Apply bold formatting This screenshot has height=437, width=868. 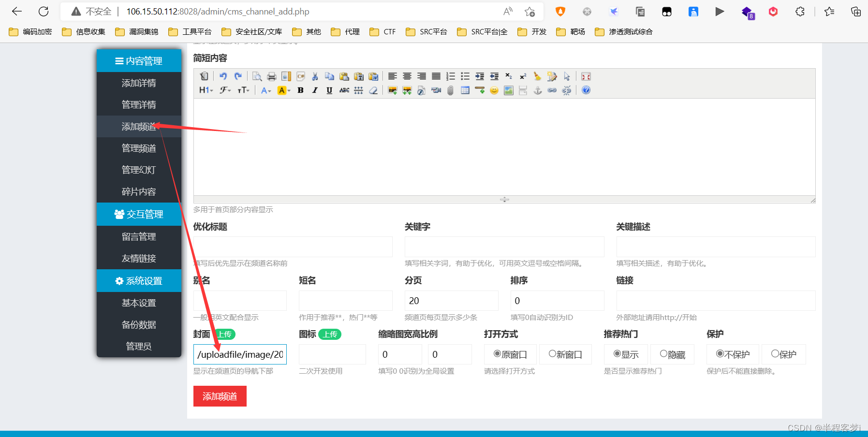coord(301,90)
